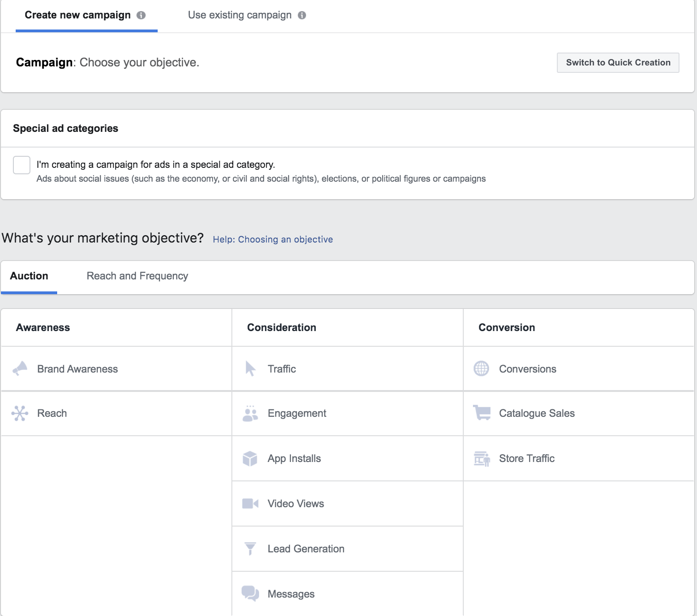Click info icon beside Use existing campaign

point(302,15)
